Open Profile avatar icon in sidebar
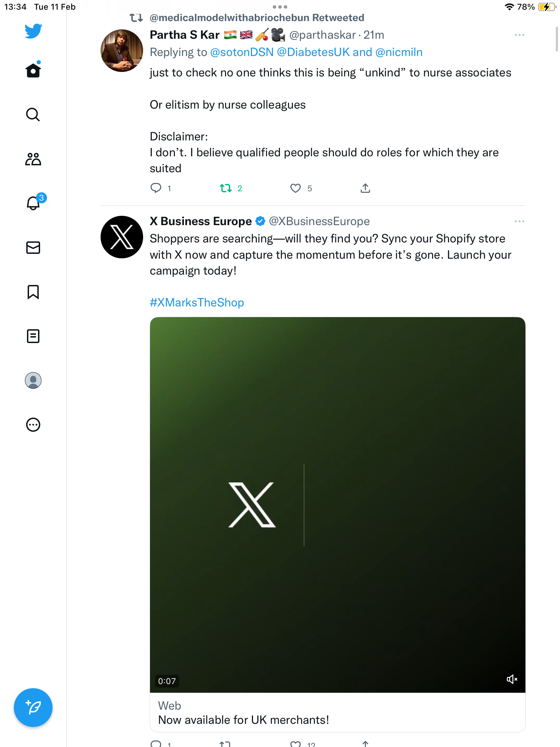This screenshot has width=560, height=747. (33, 380)
